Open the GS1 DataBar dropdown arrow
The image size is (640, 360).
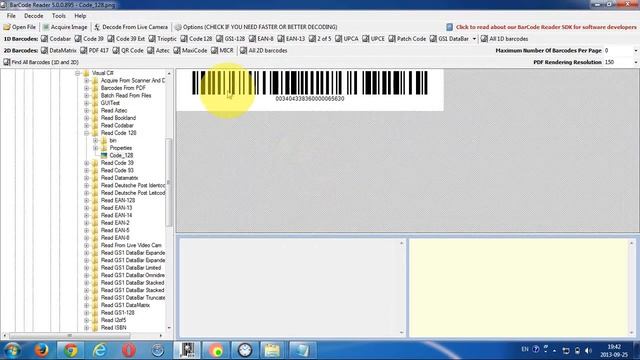tap(474, 39)
